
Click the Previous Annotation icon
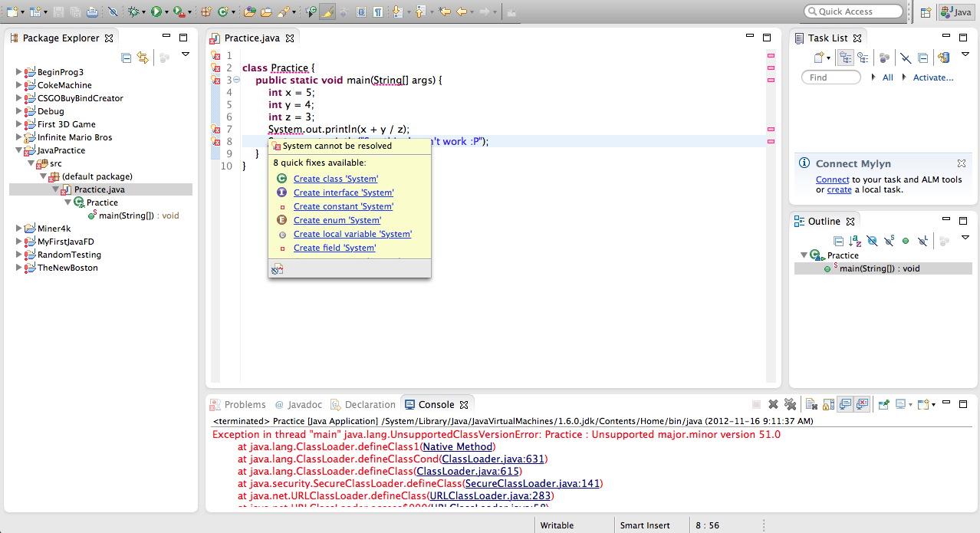point(420,12)
